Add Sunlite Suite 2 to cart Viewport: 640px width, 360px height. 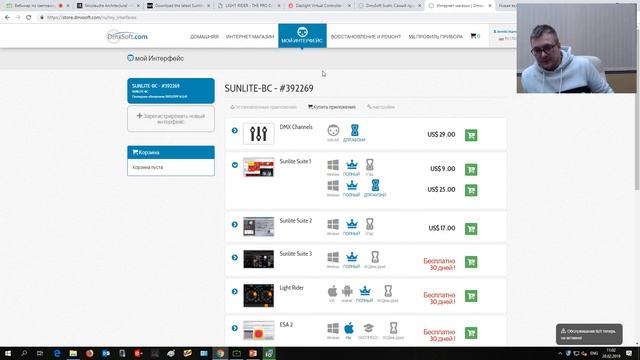(471, 229)
